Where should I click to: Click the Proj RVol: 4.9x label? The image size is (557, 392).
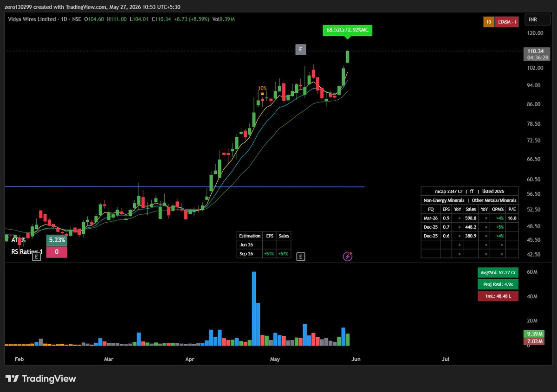[498, 284]
